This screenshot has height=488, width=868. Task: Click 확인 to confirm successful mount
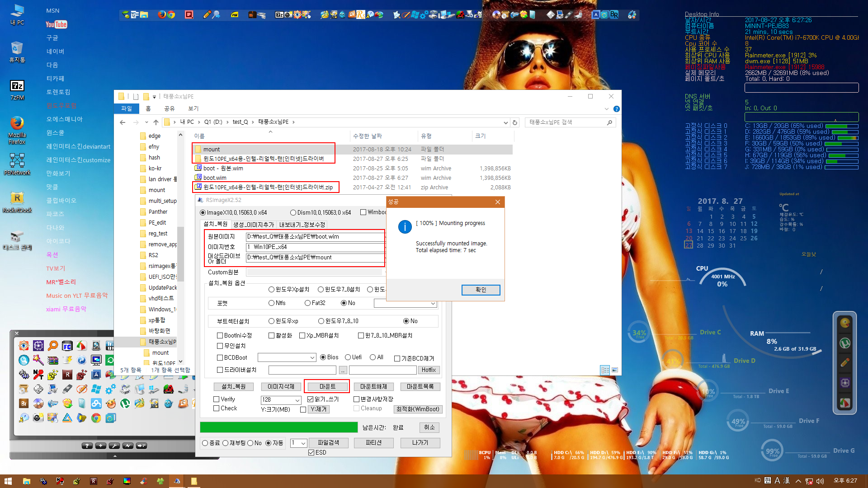pos(481,289)
